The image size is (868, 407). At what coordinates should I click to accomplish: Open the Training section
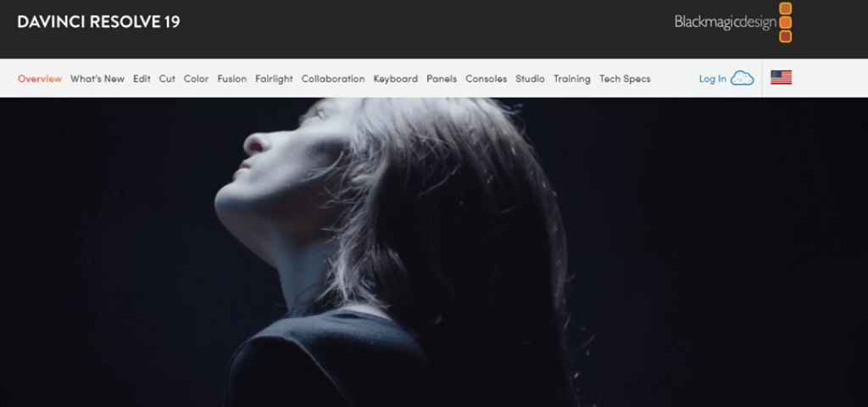(x=572, y=79)
